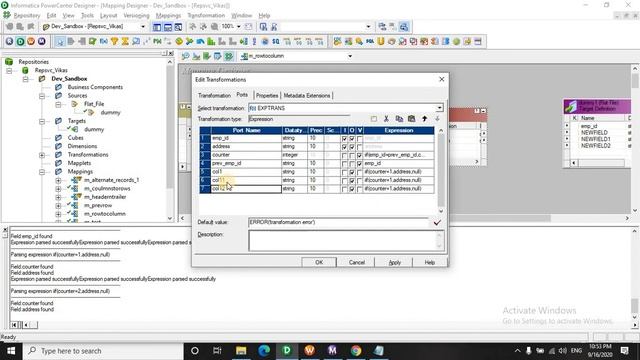Click the Help button in dialog

tap(430, 262)
